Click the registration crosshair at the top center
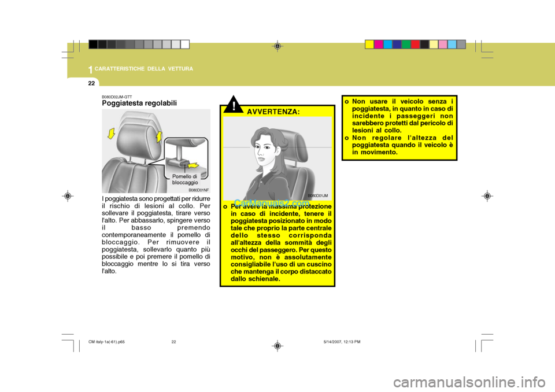This screenshot has height=392, width=555. pyautogui.click(x=277, y=46)
